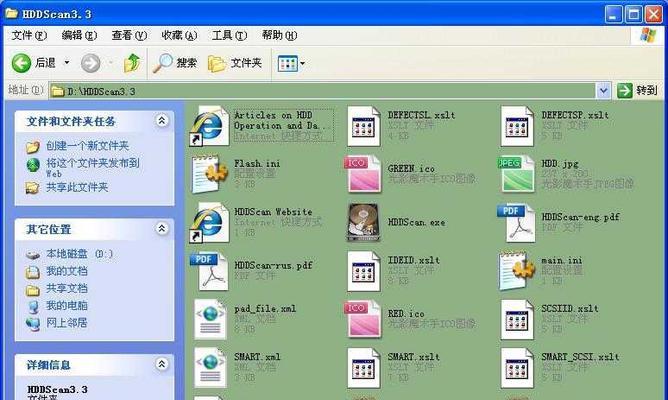Expand the address bar dropdown list
The image size is (668, 400).
click(x=603, y=90)
